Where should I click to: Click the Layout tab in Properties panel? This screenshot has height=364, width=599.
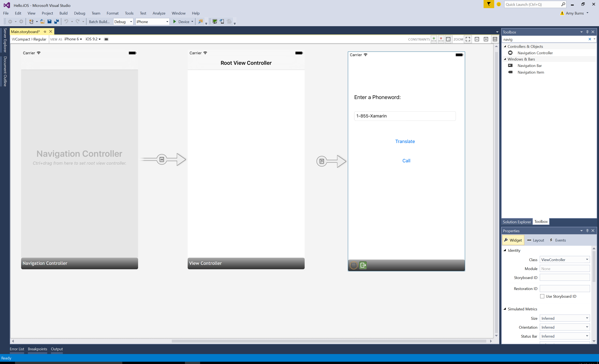[538, 240]
